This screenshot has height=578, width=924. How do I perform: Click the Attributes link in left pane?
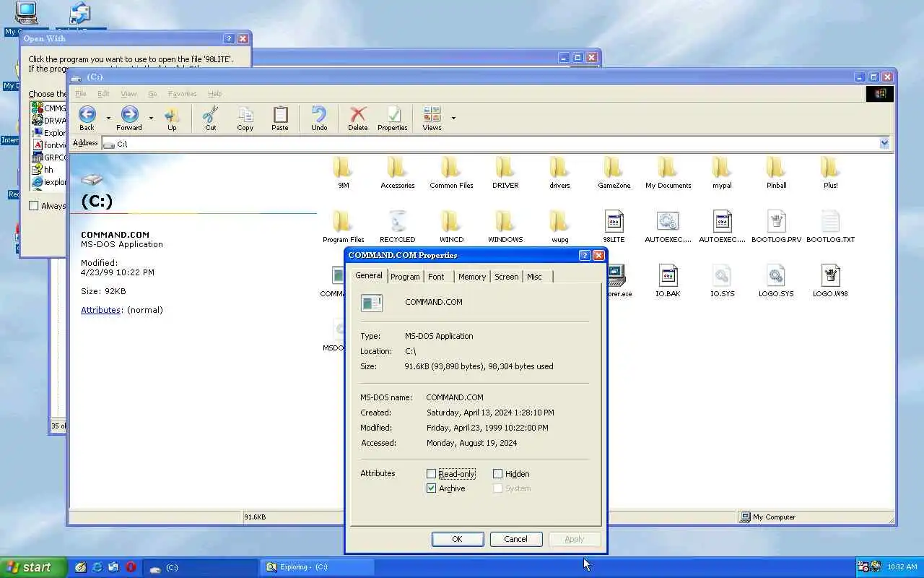pos(100,310)
